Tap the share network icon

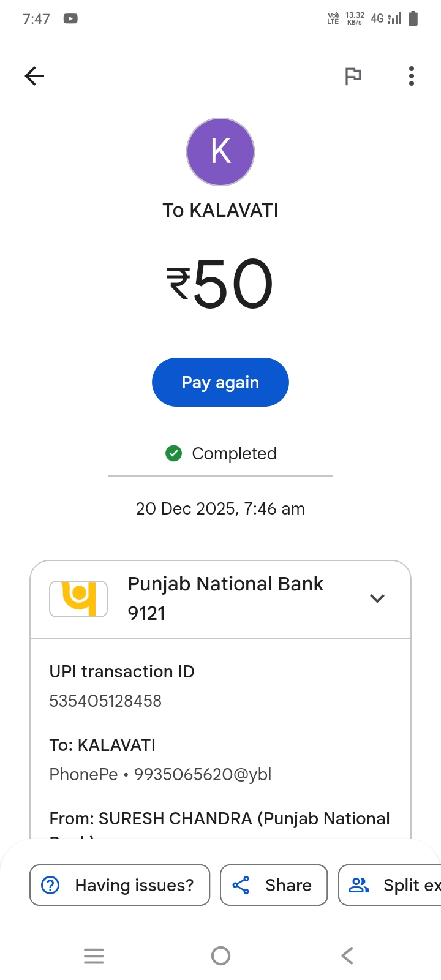click(241, 885)
